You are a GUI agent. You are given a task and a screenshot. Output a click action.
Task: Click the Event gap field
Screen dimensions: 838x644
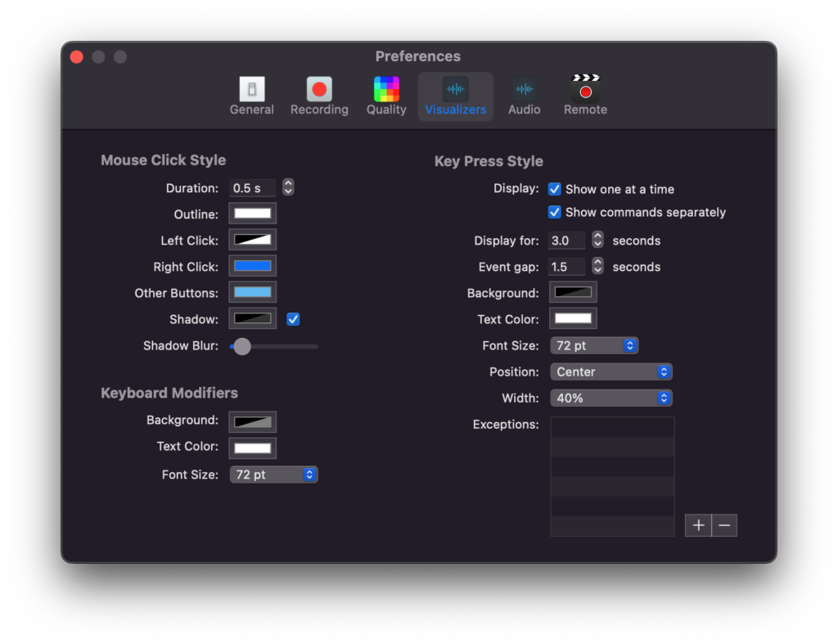click(566, 267)
